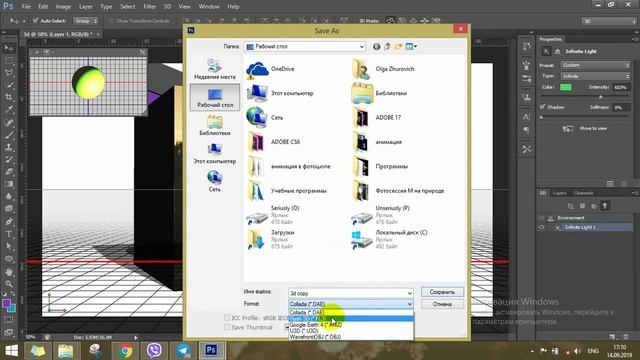Image resolution: width=640 pixels, height=360 pixels.
Task: Open the OneDrive folder
Action: (x=270, y=69)
